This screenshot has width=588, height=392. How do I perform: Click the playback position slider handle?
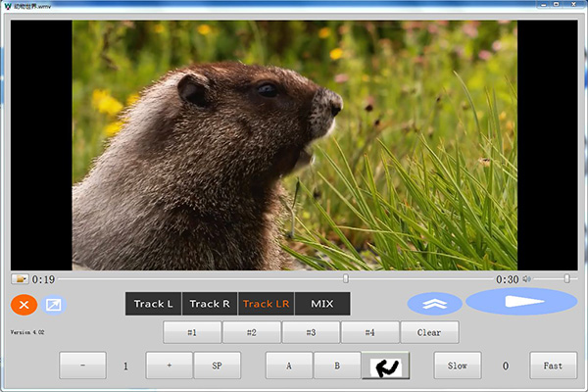point(346,278)
